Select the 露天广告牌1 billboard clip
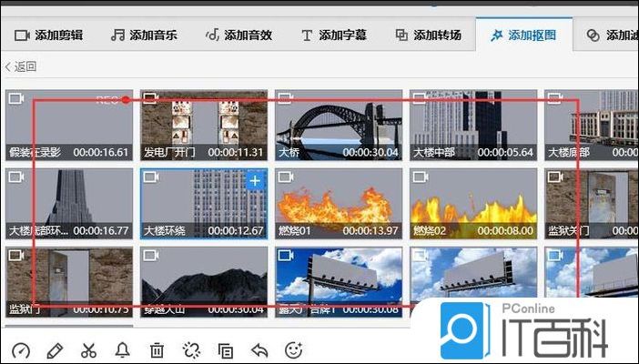639x364 pixels. pos(339,282)
